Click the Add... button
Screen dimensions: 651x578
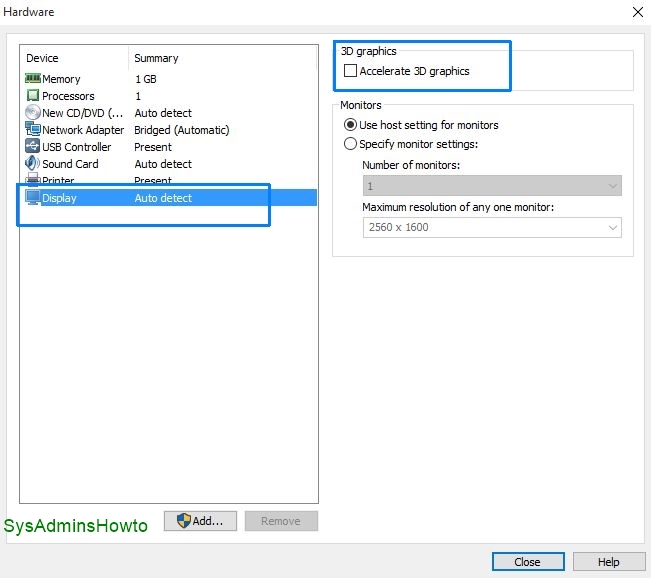tap(200, 521)
